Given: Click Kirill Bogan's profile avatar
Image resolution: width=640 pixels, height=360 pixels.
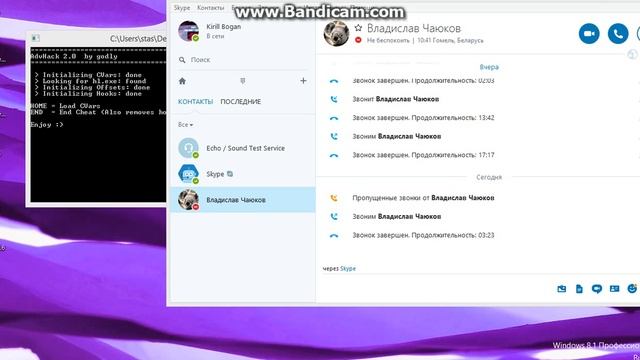Looking at the screenshot, I should pyautogui.click(x=189, y=31).
